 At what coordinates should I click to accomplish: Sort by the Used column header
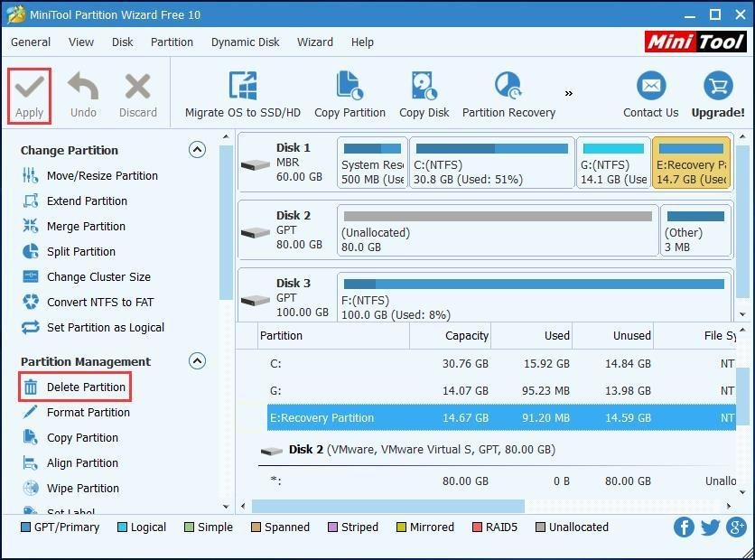click(x=531, y=336)
